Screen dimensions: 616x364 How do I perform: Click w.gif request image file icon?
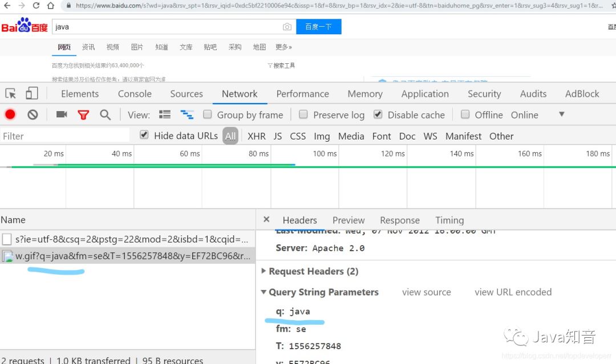coord(7,256)
